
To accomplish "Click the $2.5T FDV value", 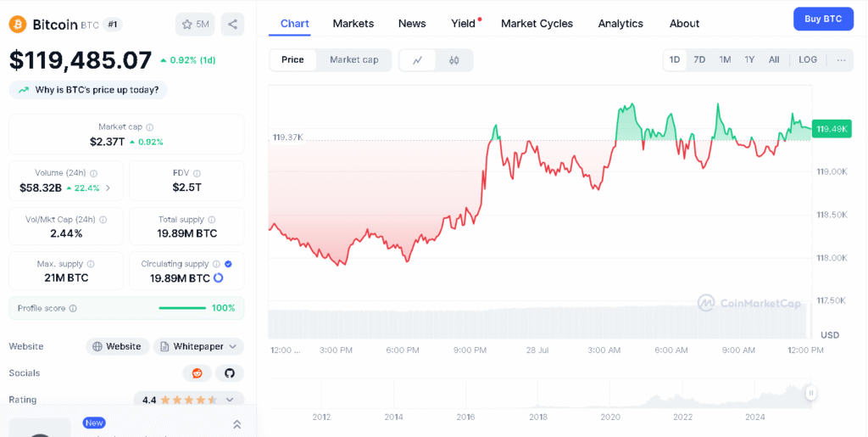I will click(186, 188).
